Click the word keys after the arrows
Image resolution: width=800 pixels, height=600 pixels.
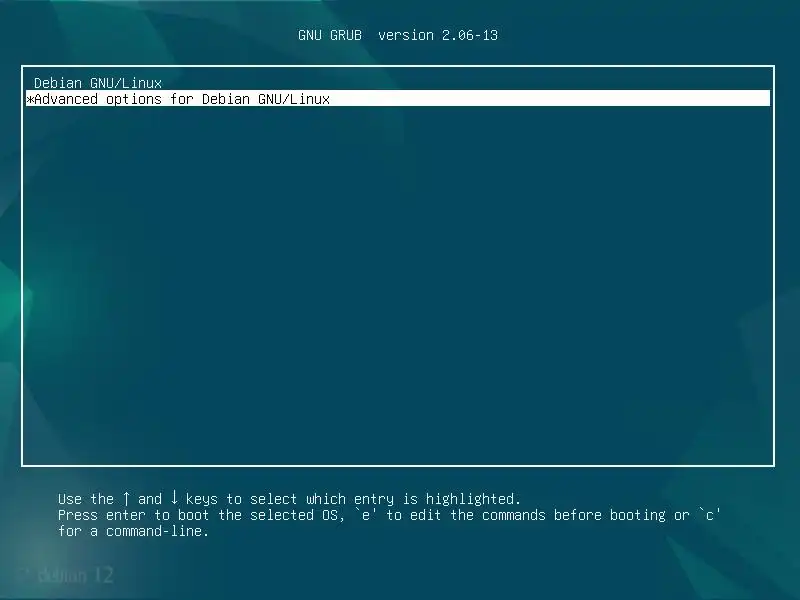[202, 499]
